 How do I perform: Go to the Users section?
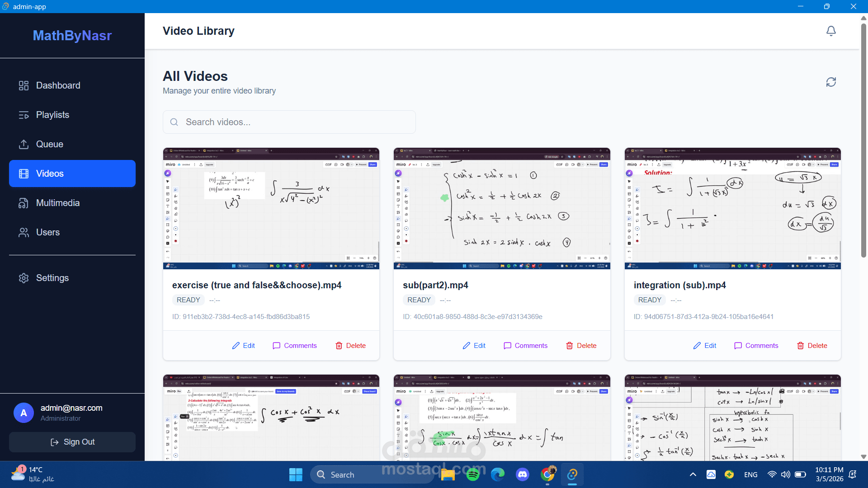click(47, 232)
